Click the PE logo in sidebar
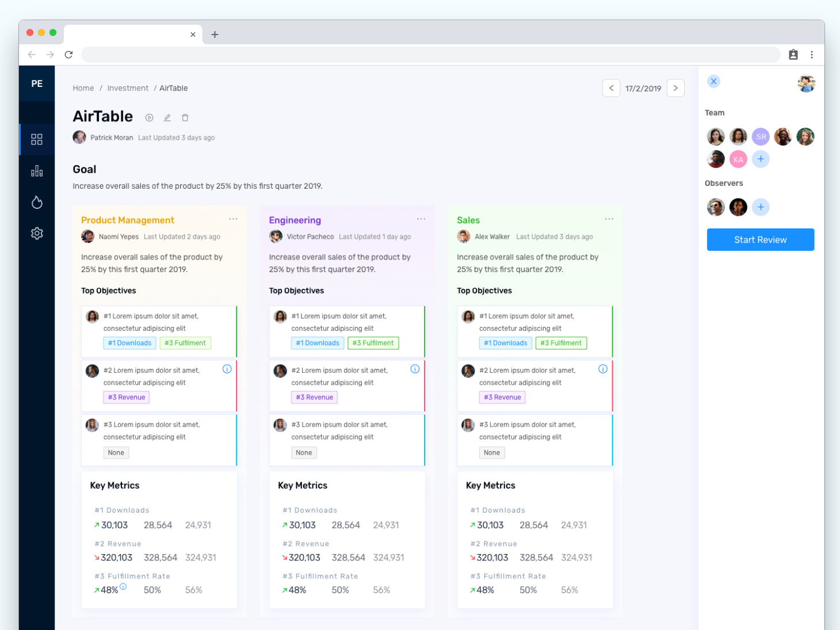Screen dimensions: 840x630 pyautogui.click(x=37, y=83)
